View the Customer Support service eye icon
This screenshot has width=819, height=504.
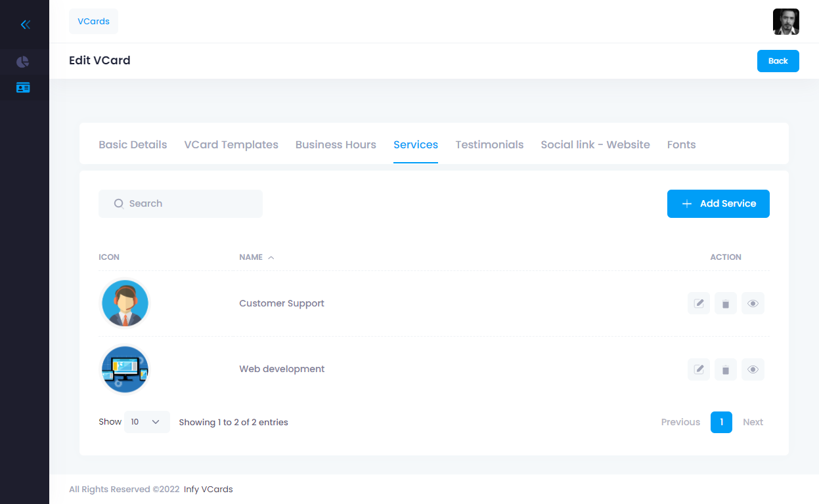click(753, 303)
